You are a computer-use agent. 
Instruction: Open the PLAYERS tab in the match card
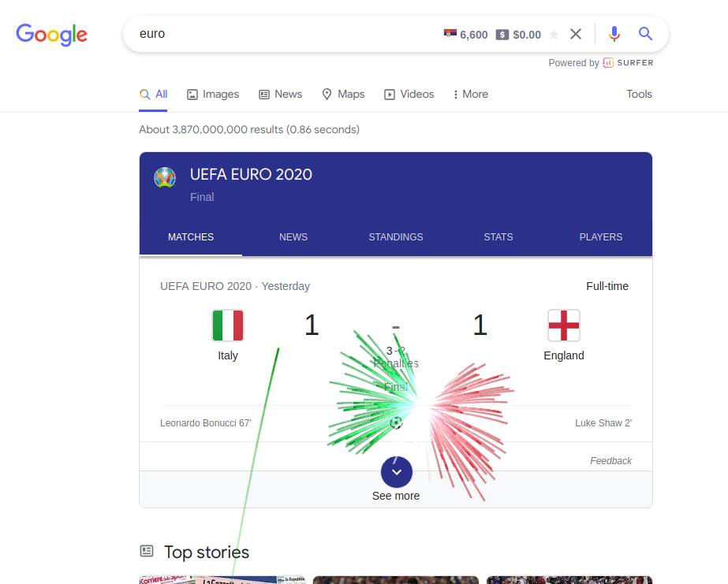point(600,236)
